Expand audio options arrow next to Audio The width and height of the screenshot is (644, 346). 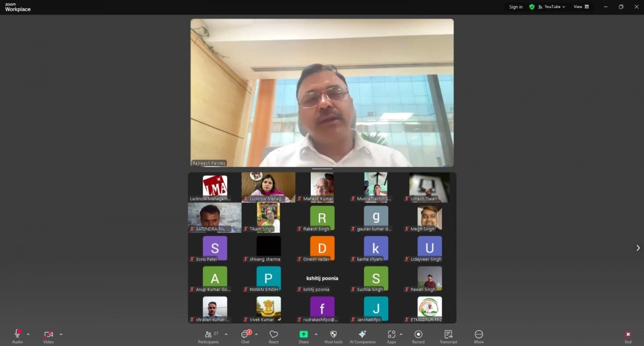point(28,334)
